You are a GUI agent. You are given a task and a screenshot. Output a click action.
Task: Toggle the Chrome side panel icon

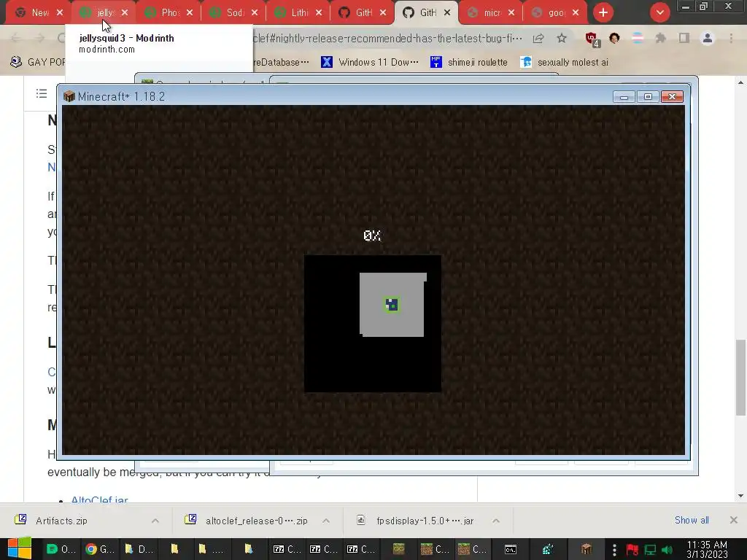pyautogui.click(x=684, y=38)
